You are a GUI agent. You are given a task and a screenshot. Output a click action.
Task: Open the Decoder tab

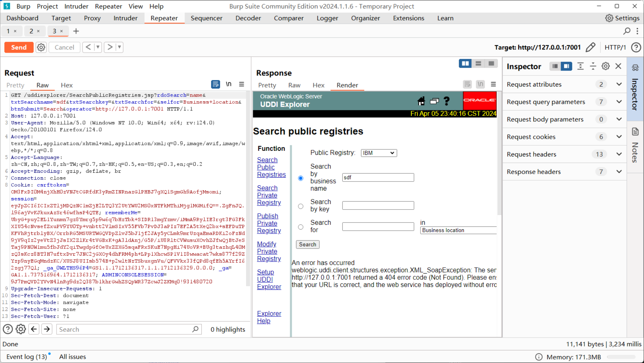click(x=248, y=18)
